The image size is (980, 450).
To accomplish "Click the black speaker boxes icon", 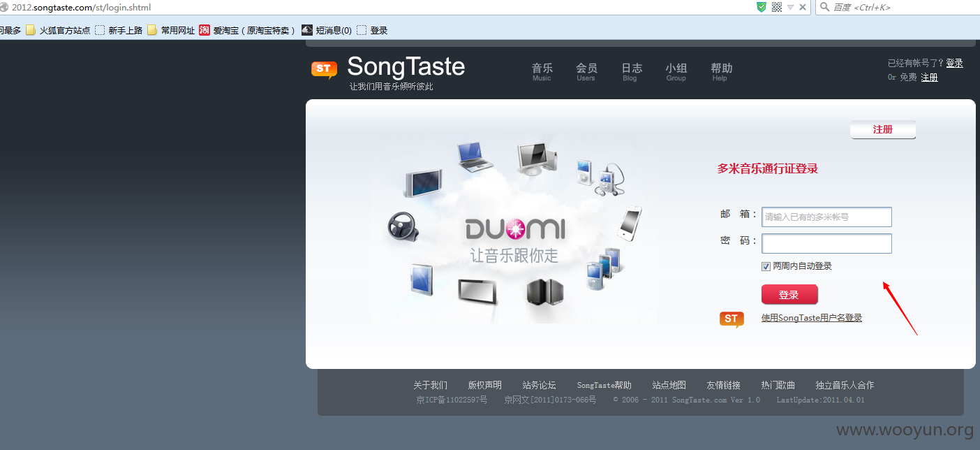I will point(544,291).
